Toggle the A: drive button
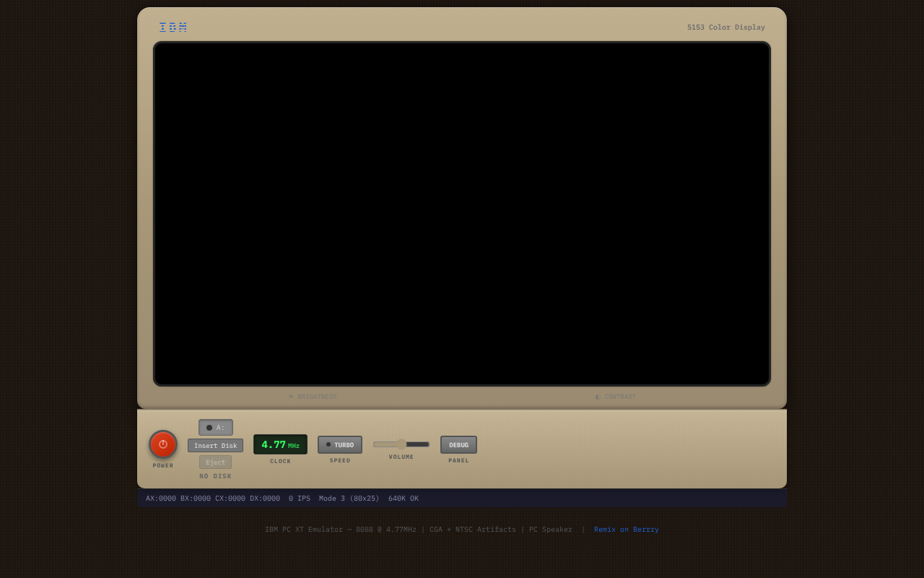Screen dimensions: 924x578 [215, 427]
